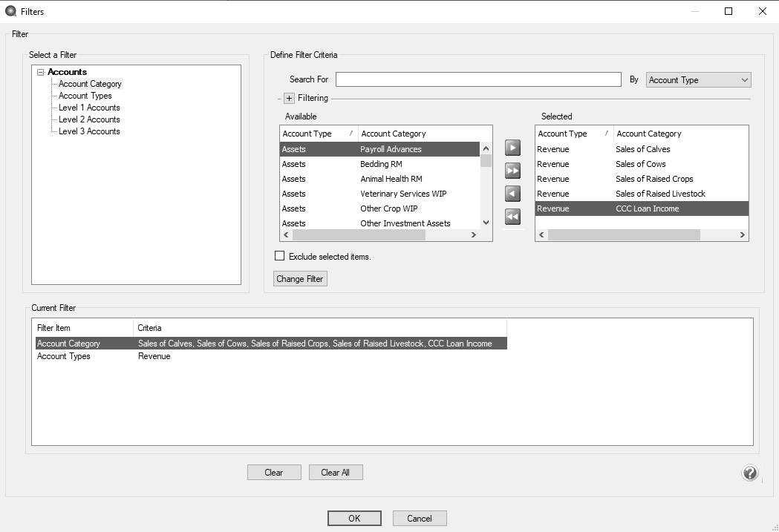Enable Exclude selected items checkbox

click(x=280, y=256)
